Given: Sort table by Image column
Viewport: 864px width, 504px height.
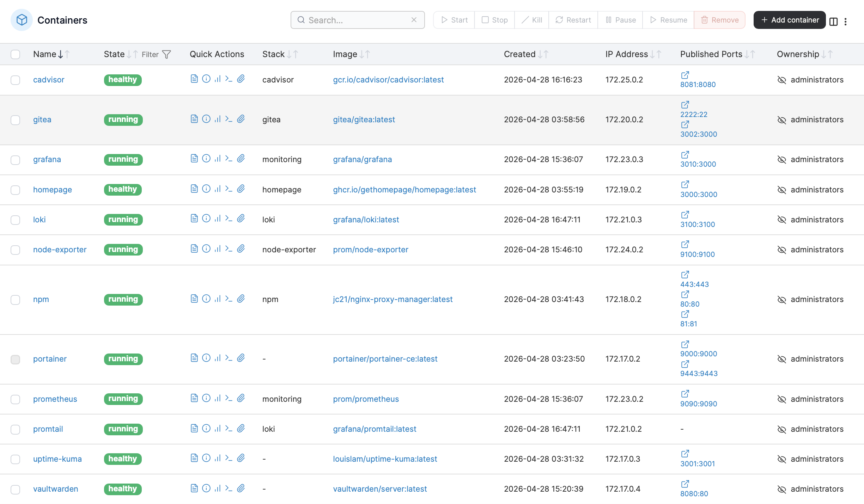Looking at the screenshot, I should pyautogui.click(x=351, y=54).
